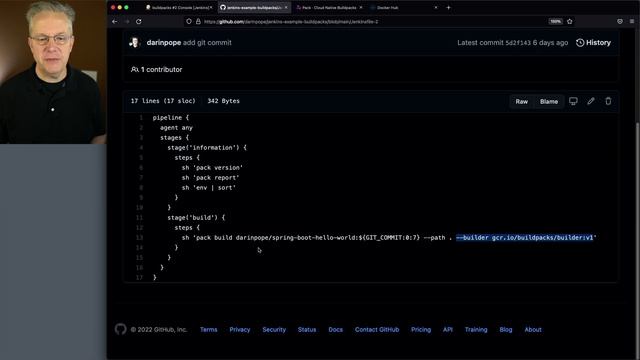Image resolution: width=640 pixels, height=360 pixels.
Task: Click darinpope's avatar image
Action: click(x=135, y=42)
